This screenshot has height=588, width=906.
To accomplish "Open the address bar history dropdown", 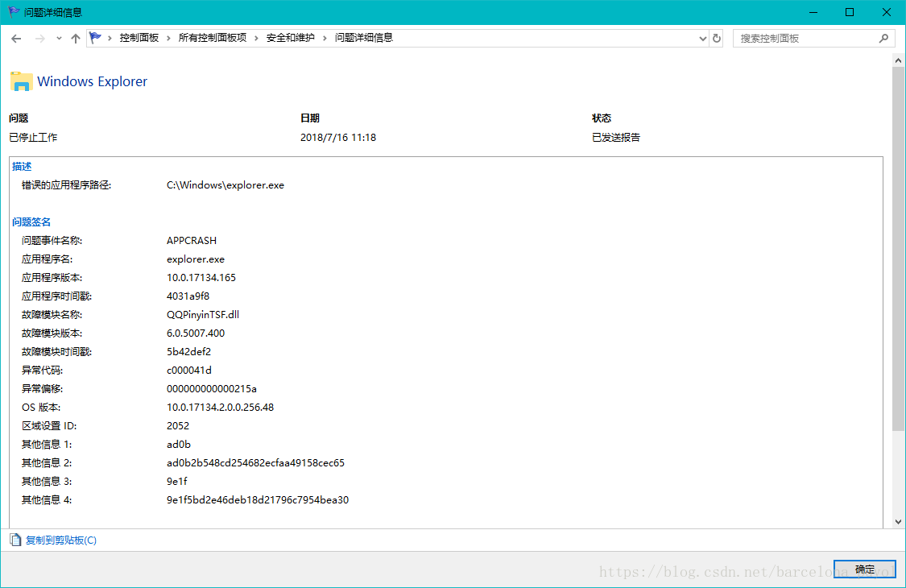I will click(x=702, y=38).
